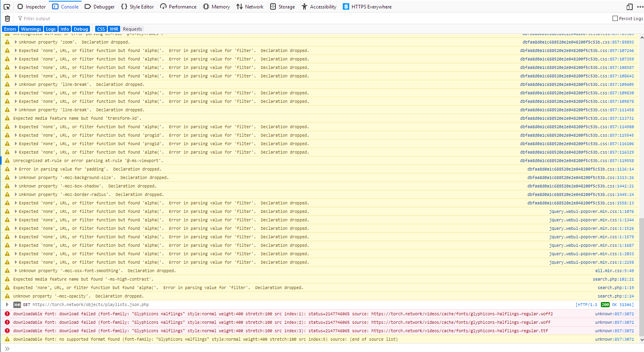
Task: Open the Memory tab
Action: tap(217, 7)
